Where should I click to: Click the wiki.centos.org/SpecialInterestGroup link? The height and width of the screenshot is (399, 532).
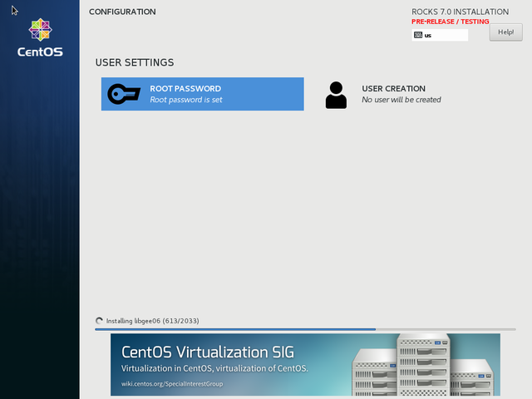[x=173, y=384]
